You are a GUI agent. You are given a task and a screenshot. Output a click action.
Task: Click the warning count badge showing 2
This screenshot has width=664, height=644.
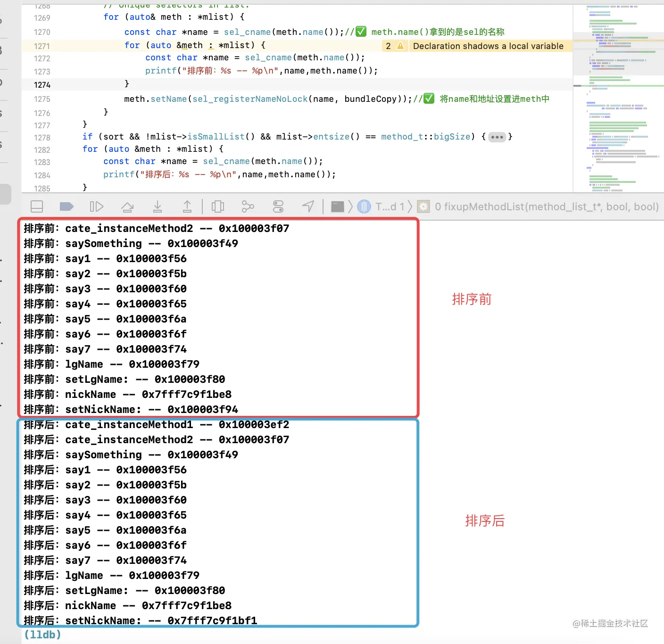coord(388,46)
